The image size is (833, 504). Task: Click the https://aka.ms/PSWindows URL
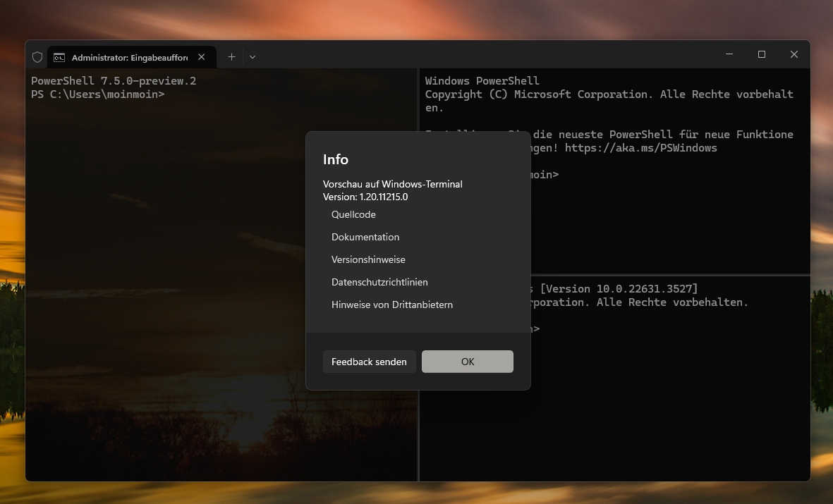click(640, 148)
